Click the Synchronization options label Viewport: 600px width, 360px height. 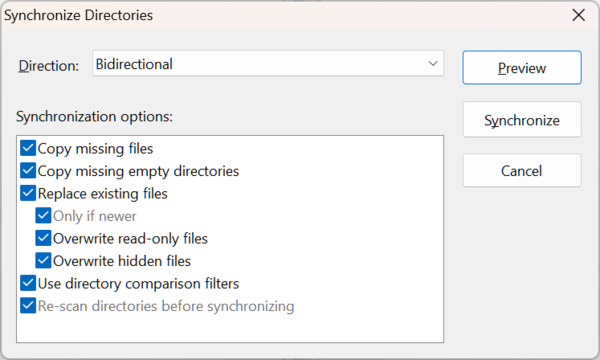tap(95, 116)
